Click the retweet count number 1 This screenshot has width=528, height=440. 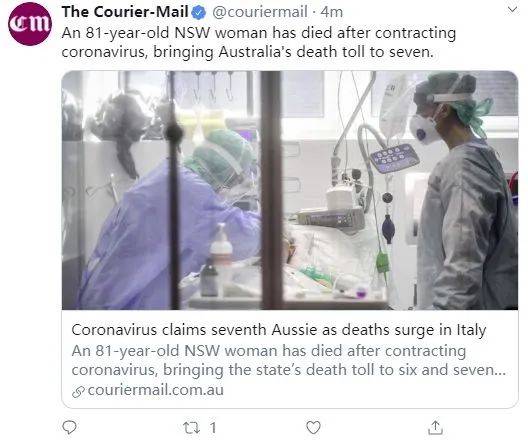pyautogui.click(x=213, y=428)
